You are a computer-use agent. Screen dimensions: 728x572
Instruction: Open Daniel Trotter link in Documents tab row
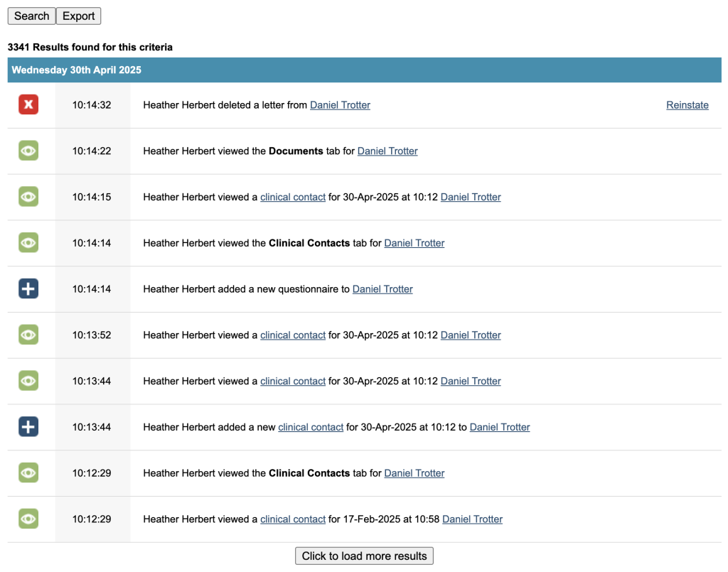(x=387, y=151)
